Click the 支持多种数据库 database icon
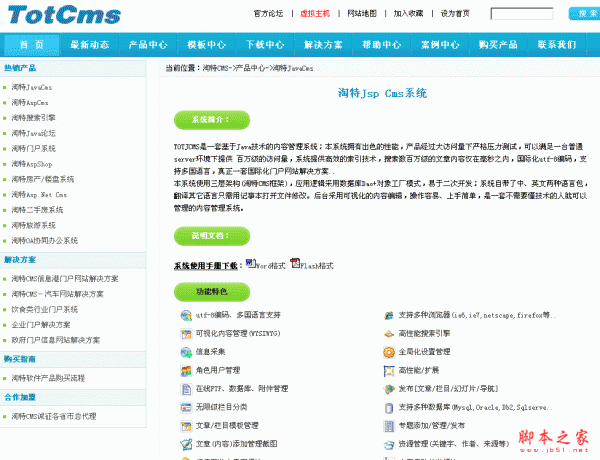 point(389,407)
